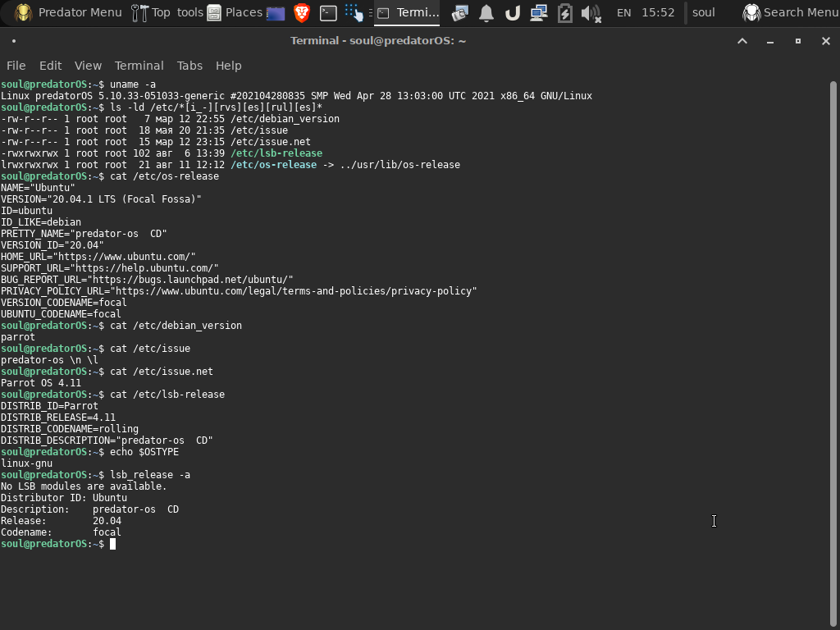Open the battery power manager icon
Viewport: 840px width, 630px height.
(565, 13)
